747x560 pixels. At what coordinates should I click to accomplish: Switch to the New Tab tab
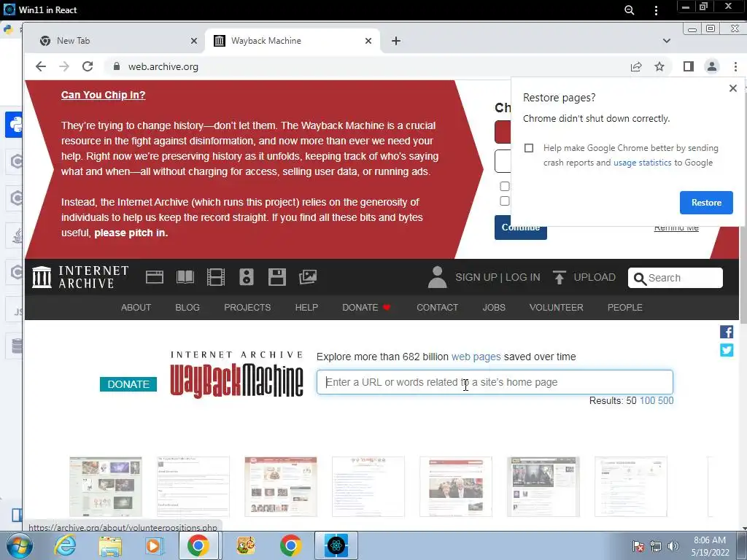(x=117, y=41)
